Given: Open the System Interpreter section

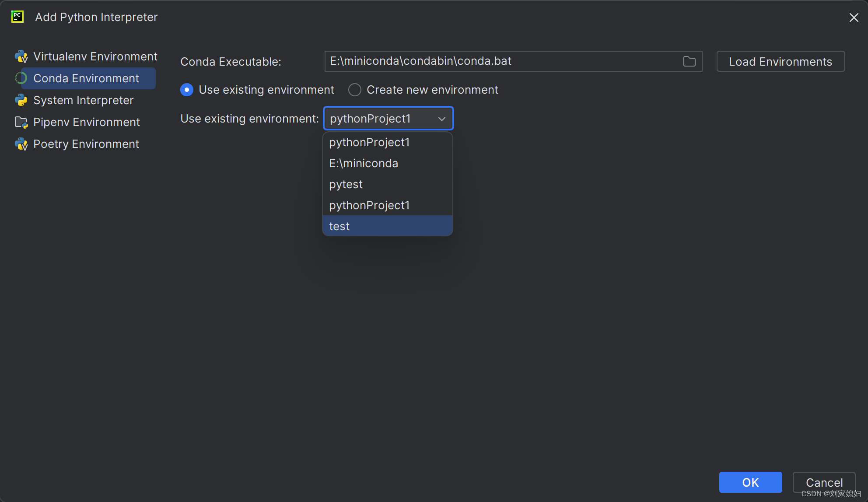Looking at the screenshot, I should [x=83, y=100].
